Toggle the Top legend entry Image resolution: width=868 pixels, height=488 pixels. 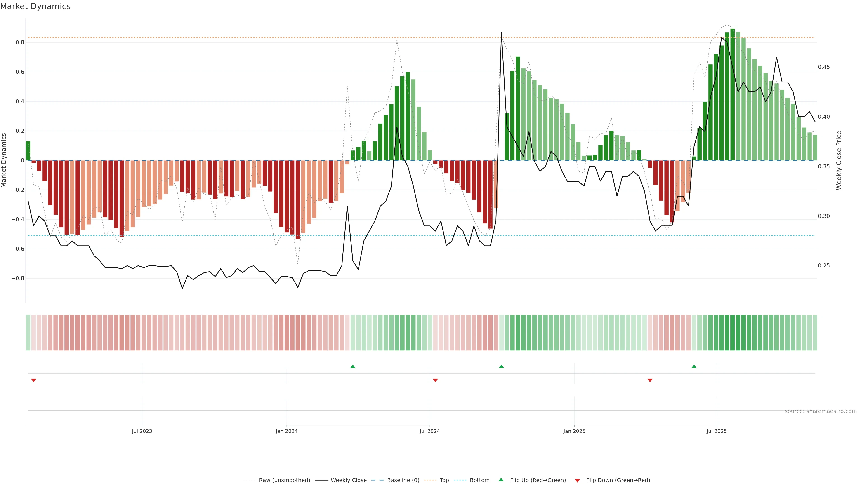444,480
